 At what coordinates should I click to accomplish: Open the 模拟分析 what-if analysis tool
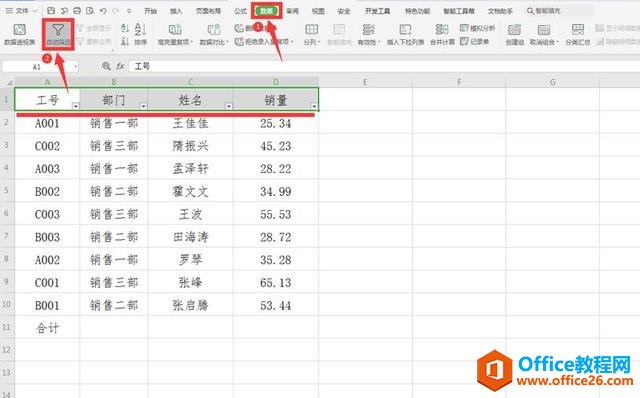click(x=477, y=28)
